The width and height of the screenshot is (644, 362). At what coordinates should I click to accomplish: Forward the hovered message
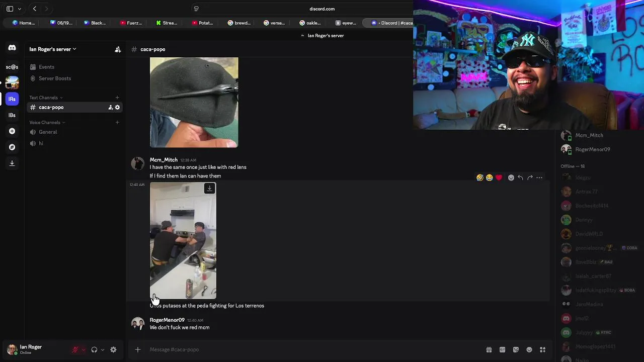pyautogui.click(x=530, y=177)
